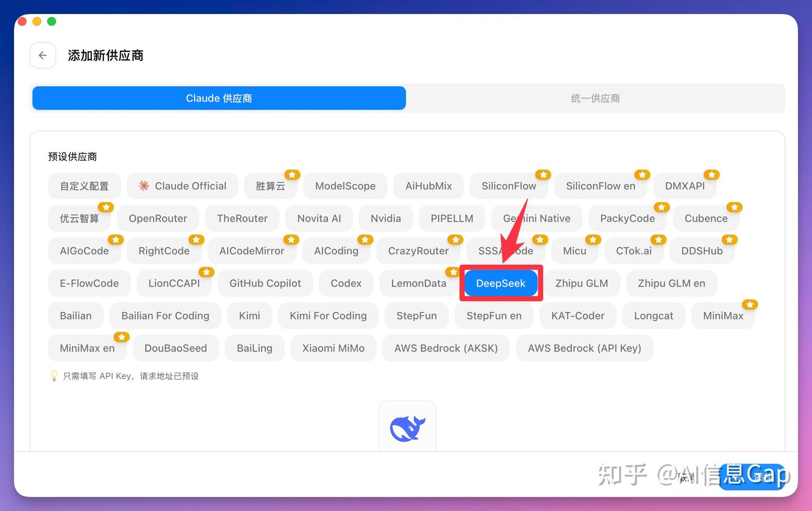Choose the AICodeMirror preset
The image size is (812, 511).
pos(251,251)
